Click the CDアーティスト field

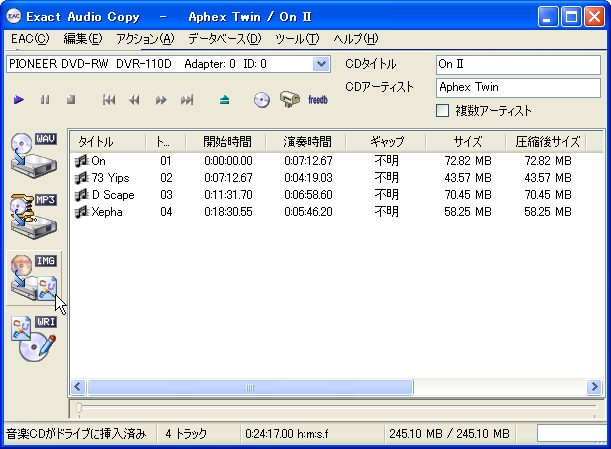[x=518, y=88]
